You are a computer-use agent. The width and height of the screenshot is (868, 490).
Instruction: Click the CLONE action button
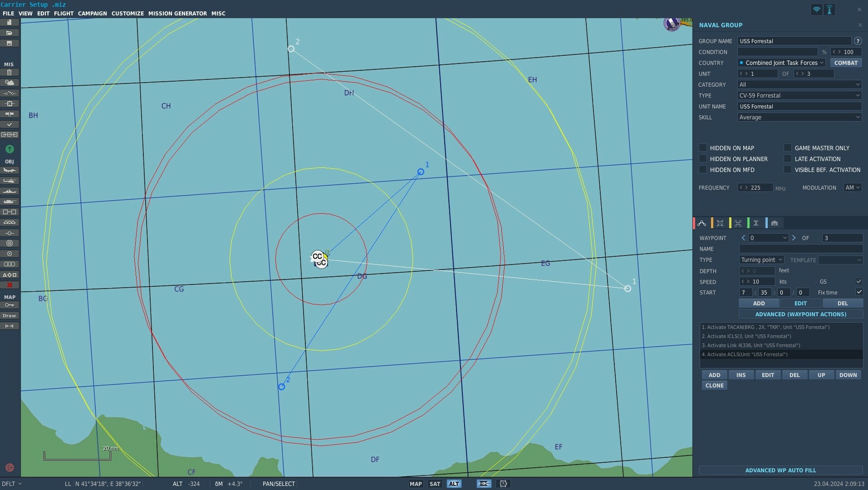tap(715, 385)
